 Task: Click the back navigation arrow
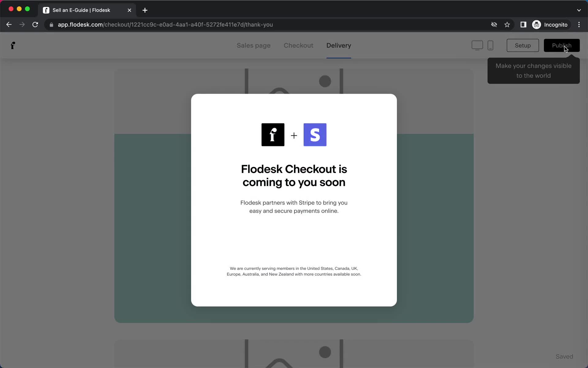click(9, 24)
